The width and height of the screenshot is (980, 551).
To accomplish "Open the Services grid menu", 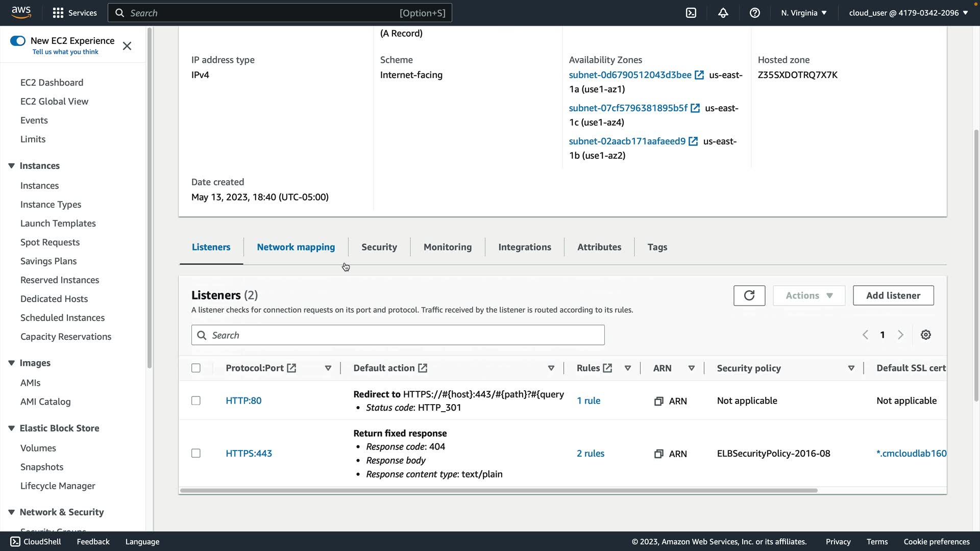I will (58, 13).
